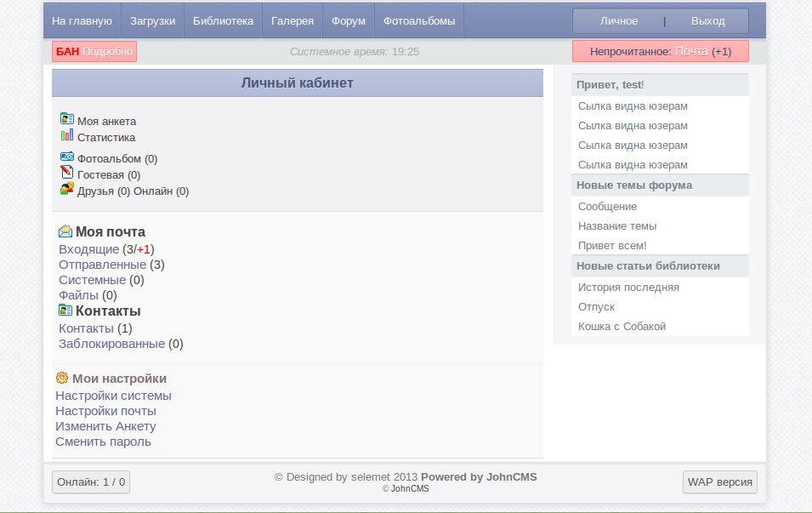Open library article Кошка с Собакой
This screenshot has width=812, height=513.
click(x=622, y=327)
